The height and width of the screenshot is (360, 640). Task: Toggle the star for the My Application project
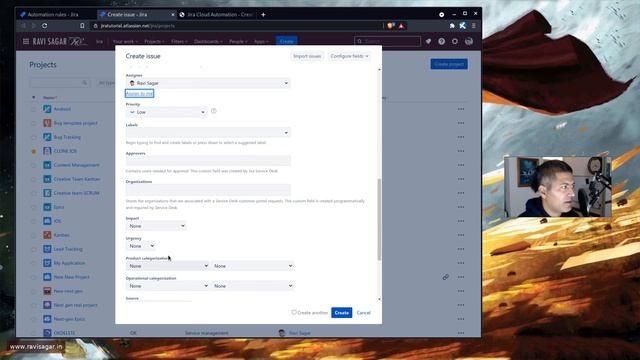(x=34, y=263)
